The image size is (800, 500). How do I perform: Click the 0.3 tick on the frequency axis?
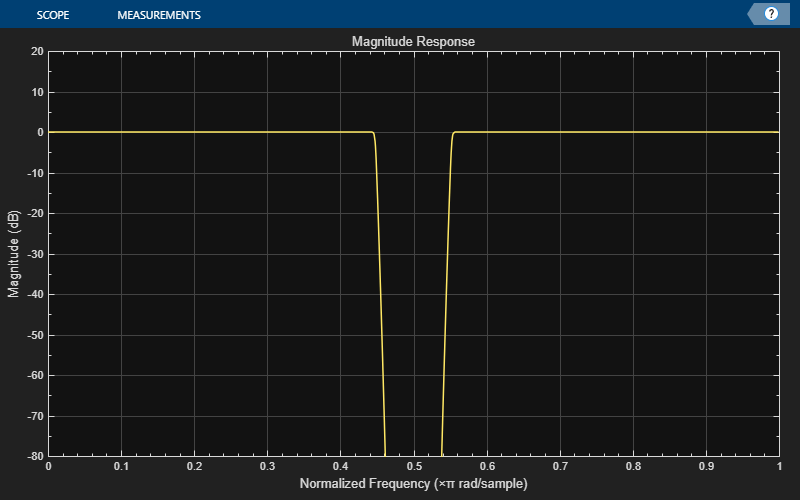click(267, 467)
